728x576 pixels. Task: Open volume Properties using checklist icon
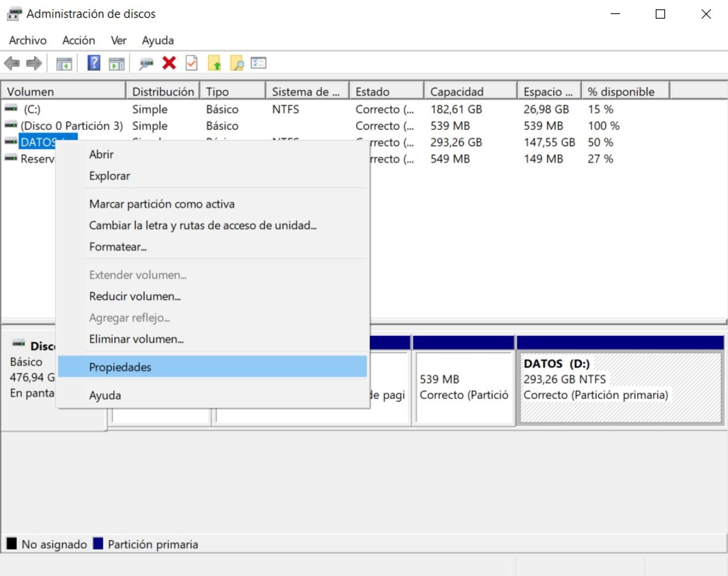tap(258, 63)
